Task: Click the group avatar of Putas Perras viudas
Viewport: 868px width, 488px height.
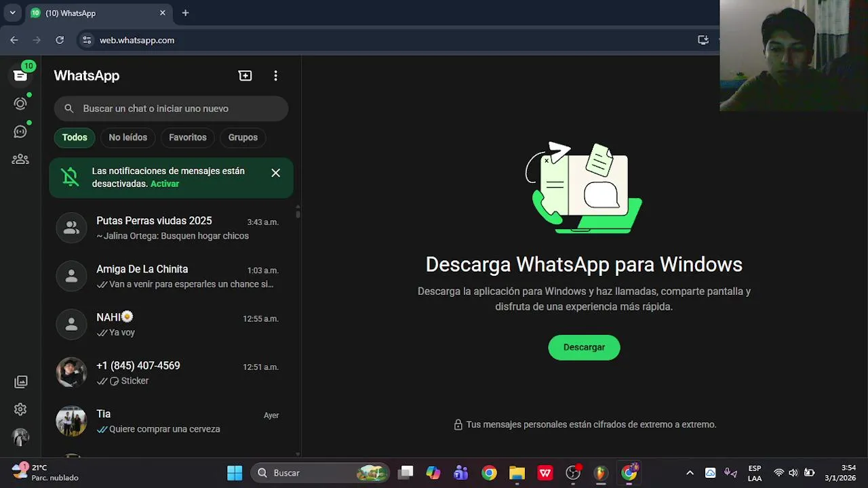Action: [71, 228]
